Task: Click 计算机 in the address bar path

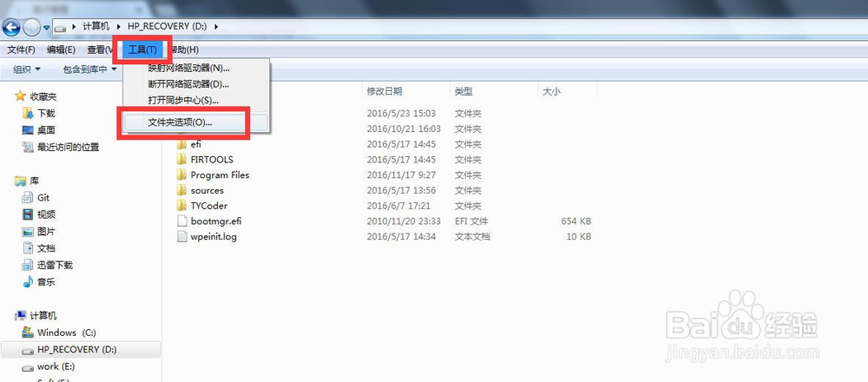Action: [96, 26]
